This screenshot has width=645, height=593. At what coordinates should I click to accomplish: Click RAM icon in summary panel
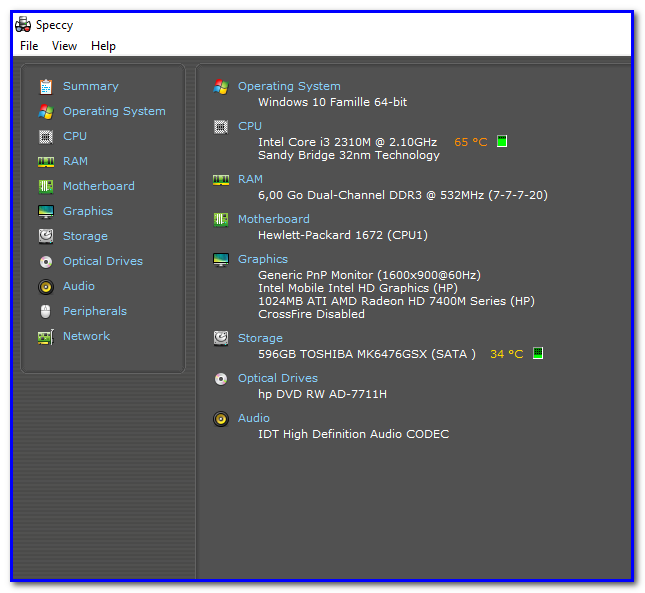[221, 180]
